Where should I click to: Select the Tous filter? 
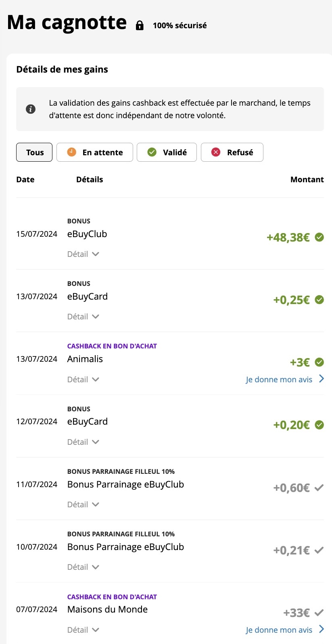pos(34,152)
